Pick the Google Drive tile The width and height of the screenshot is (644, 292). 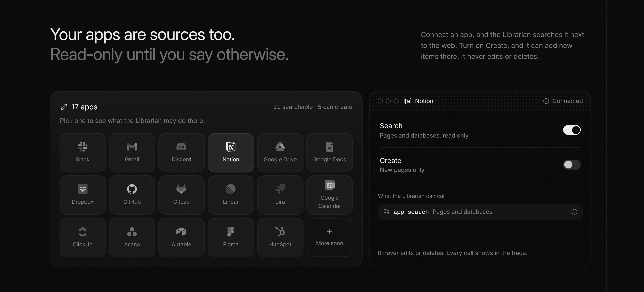coord(280,153)
